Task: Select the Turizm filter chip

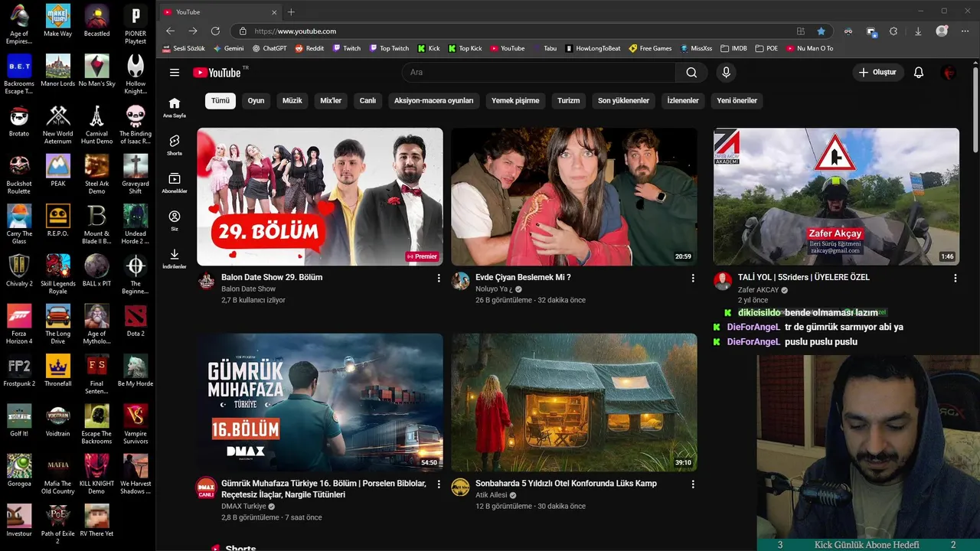Action: [569, 100]
